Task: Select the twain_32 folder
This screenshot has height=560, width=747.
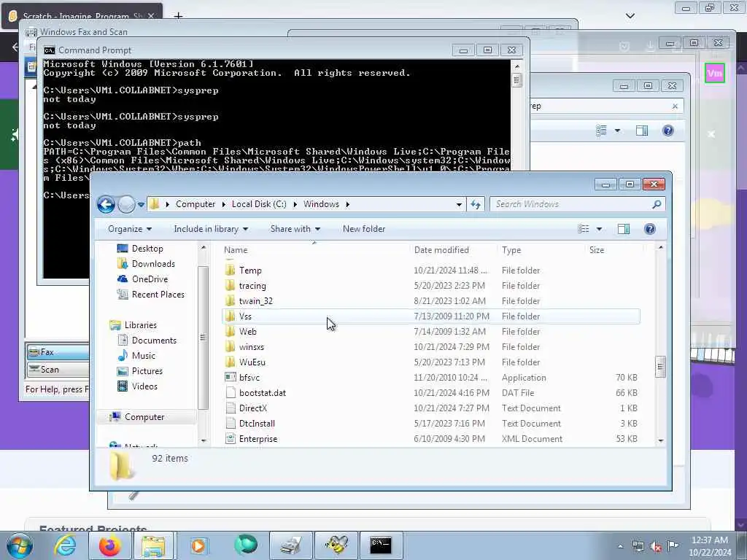Action: [430, 301]
